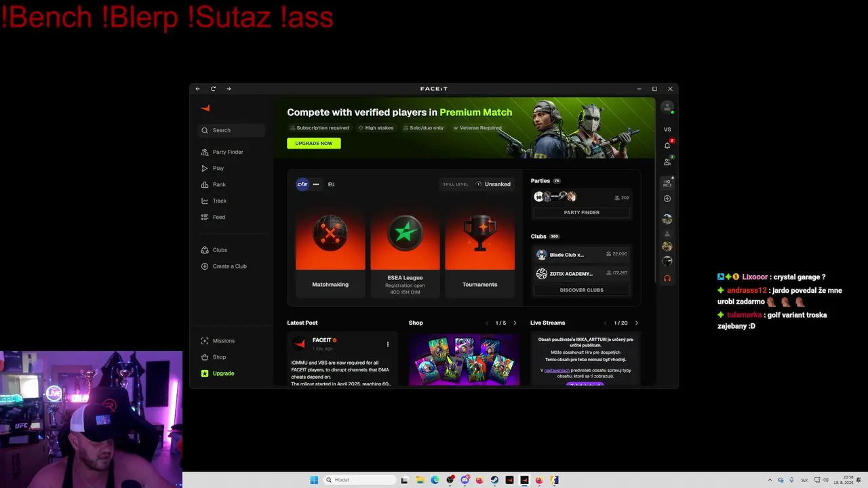Open Steam from the taskbar
This screenshot has height=488, width=868.
pos(494,480)
